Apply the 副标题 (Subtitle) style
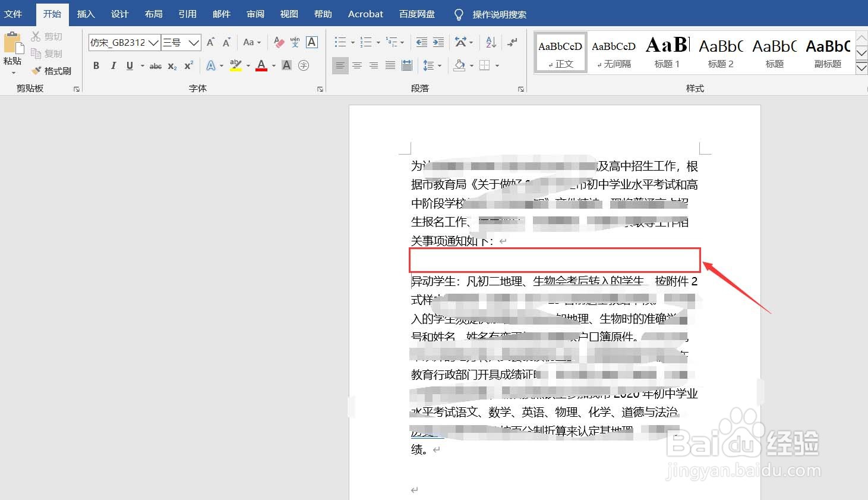The height and width of the screenshot is (500, 868). tap(828, 52)
